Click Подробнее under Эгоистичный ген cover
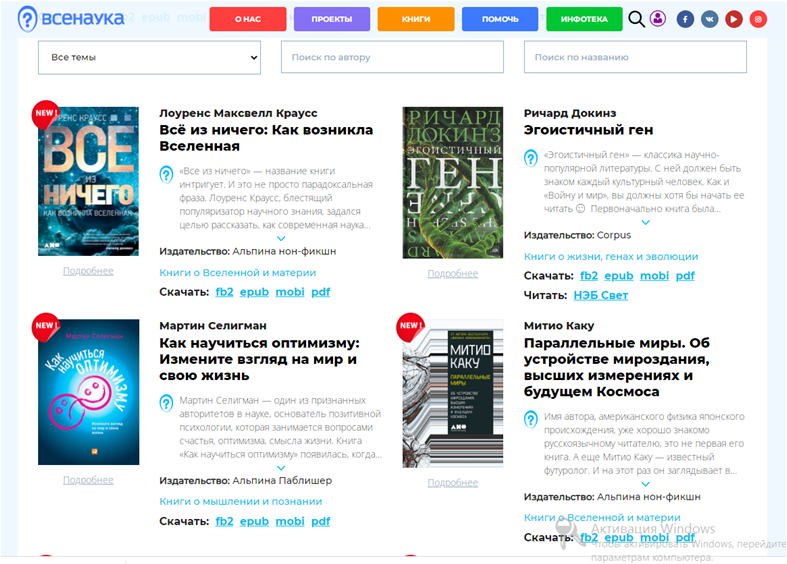 (x=453, y=273)
